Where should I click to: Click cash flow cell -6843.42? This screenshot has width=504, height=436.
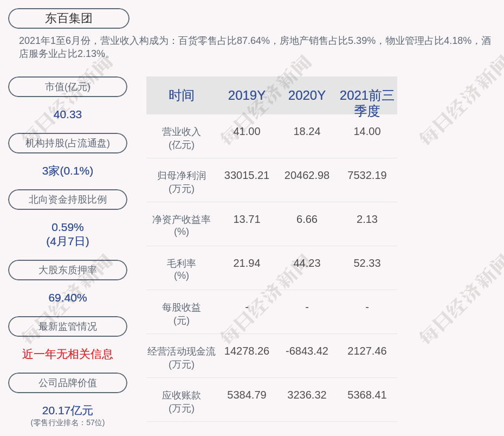pos(307,351)
